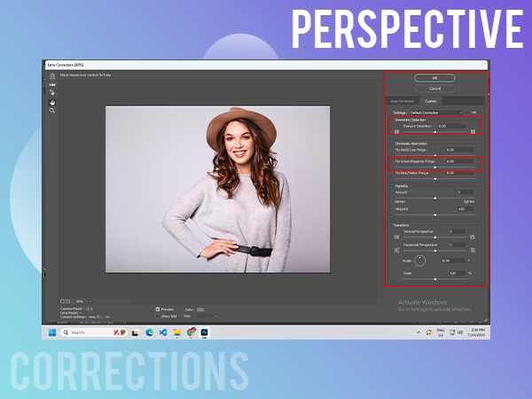Screen dimensions: 532x399
Task: Click the Horizontal Perspective value field
Action: 457,245
